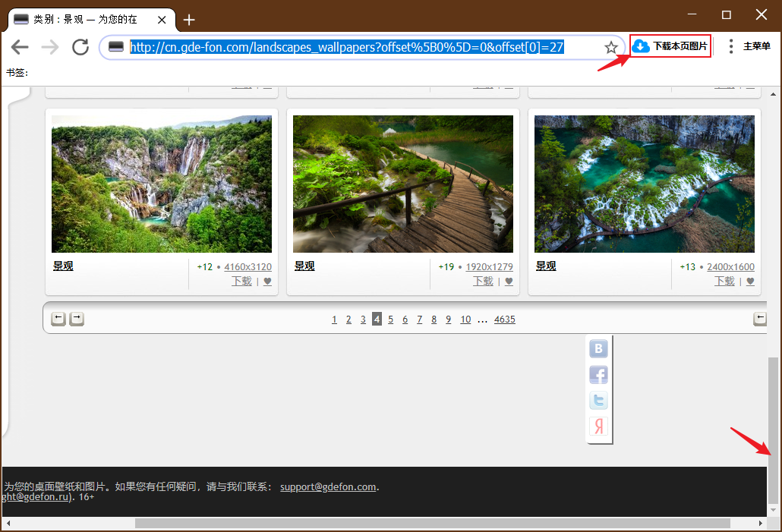The height and width of the screenshot is (532, 782).
Task: Share the page via the VK icon
Action: 598,348
